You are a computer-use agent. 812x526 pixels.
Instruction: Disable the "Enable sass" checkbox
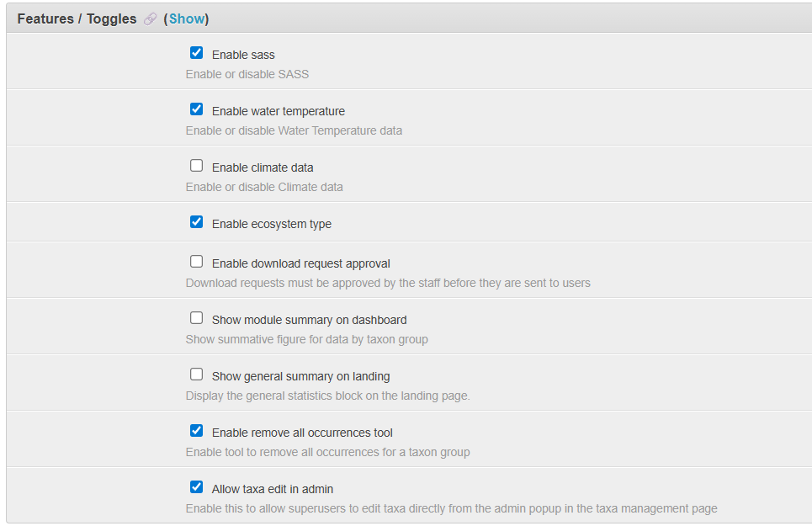pyautogui.click(x=196, y=52)
